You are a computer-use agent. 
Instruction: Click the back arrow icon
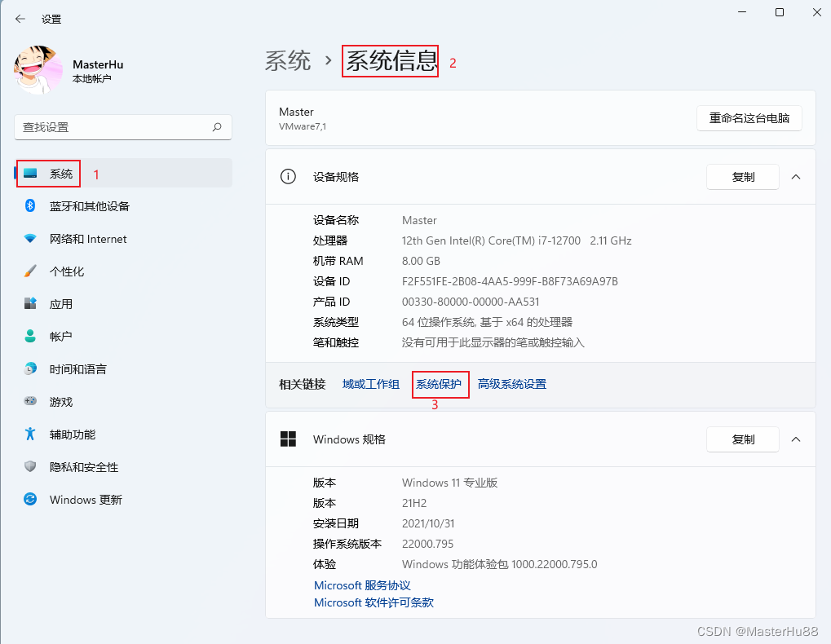tap(20, 19)
